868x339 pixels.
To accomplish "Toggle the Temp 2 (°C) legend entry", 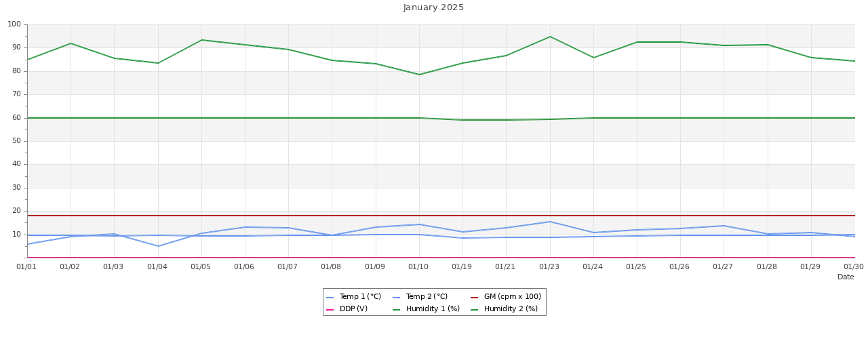I will click(x=427, y=297).
